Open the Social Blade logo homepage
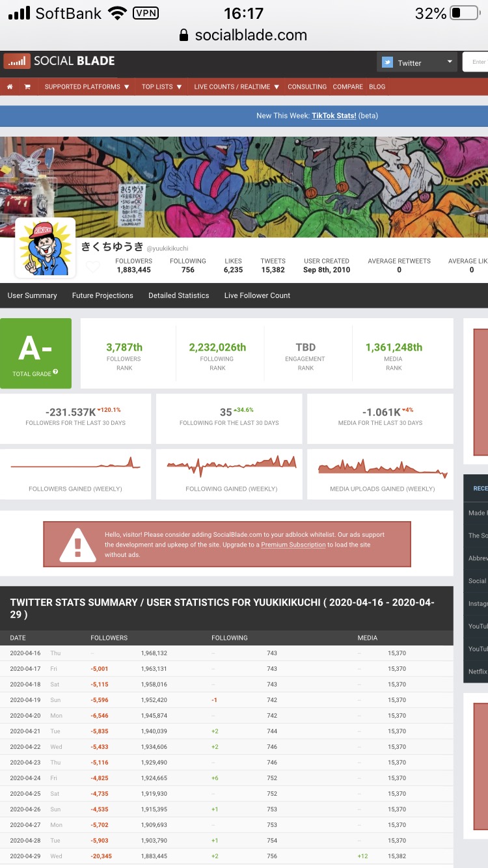The height and width of the screenshot is (868, 488). point(59,62)
